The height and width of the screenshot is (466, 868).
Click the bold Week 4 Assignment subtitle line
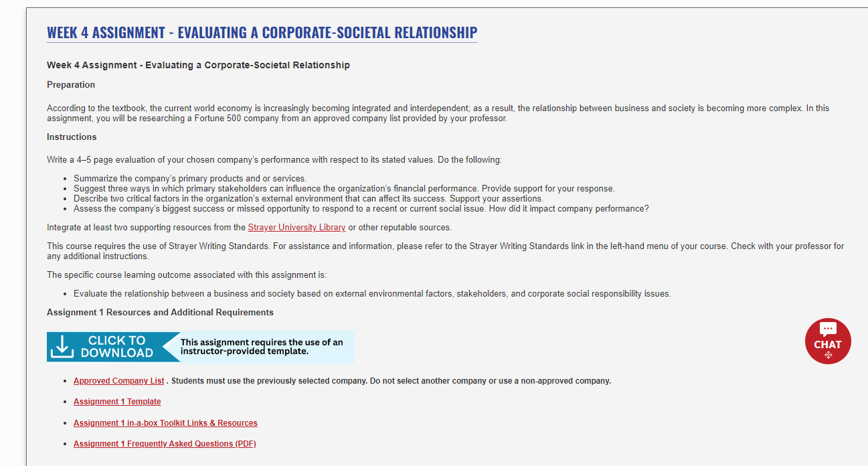(x=198, y=65)
